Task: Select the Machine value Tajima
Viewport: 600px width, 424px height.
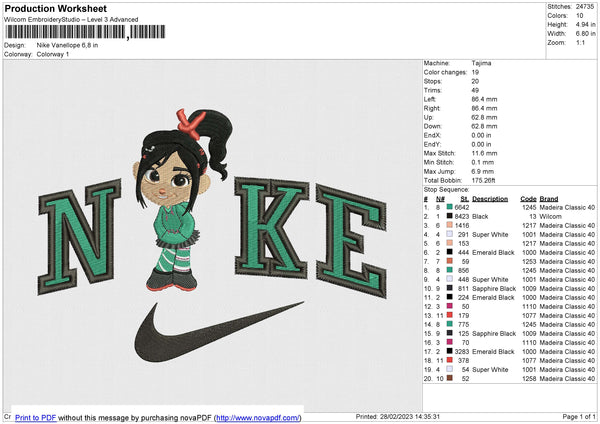Action: [x=481, y=63]
